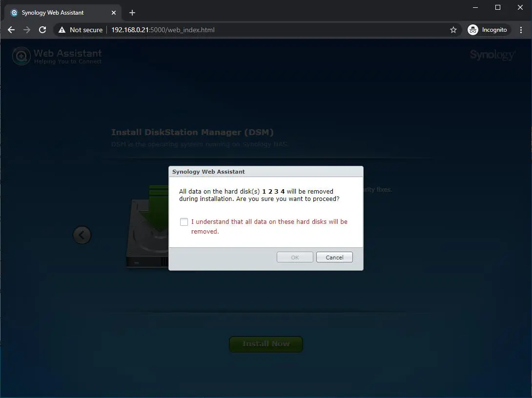Click the Synology brand logo
This screenshot has width=532, height=398.
click(x=492, y=55)
